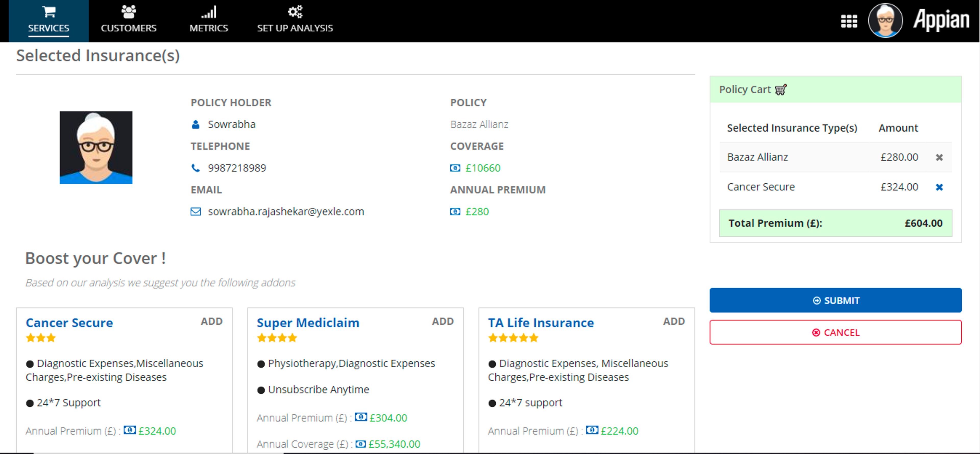Select the total premium £604.00
The image size is (980, 454).
point(923,223)
